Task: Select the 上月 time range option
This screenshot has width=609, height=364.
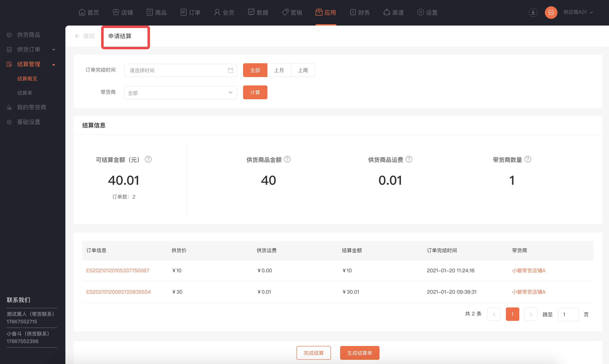Action: 279,70
